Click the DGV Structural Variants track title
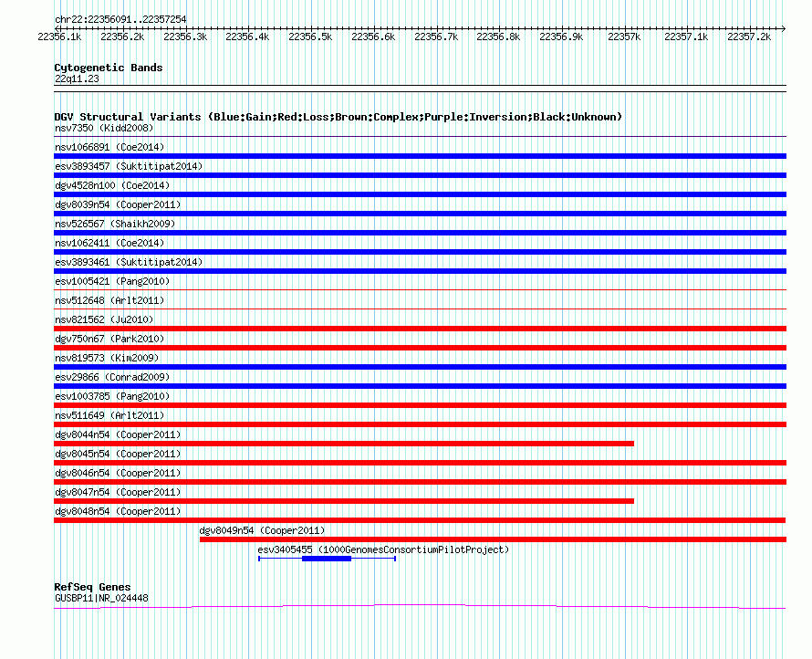The image size is (812, 659). tap(338, 117)
